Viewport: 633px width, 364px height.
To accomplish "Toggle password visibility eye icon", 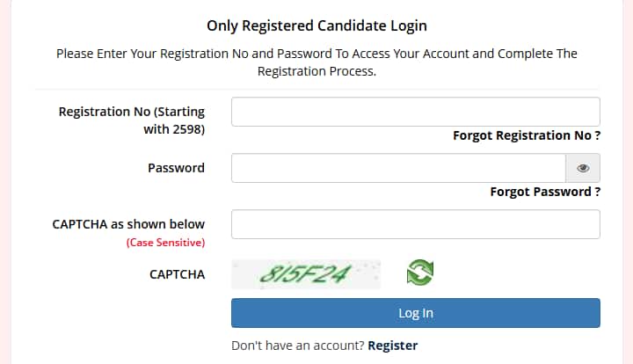I will coord(583,168).
